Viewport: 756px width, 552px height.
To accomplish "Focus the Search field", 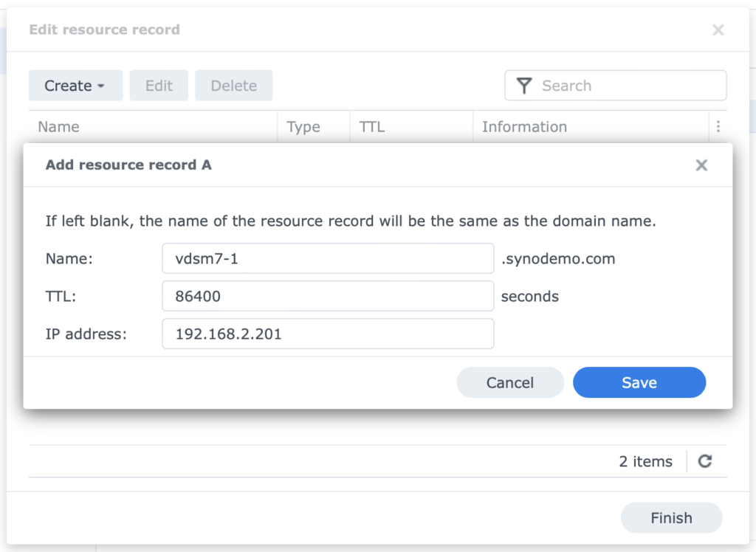I will tap(615, 86).
